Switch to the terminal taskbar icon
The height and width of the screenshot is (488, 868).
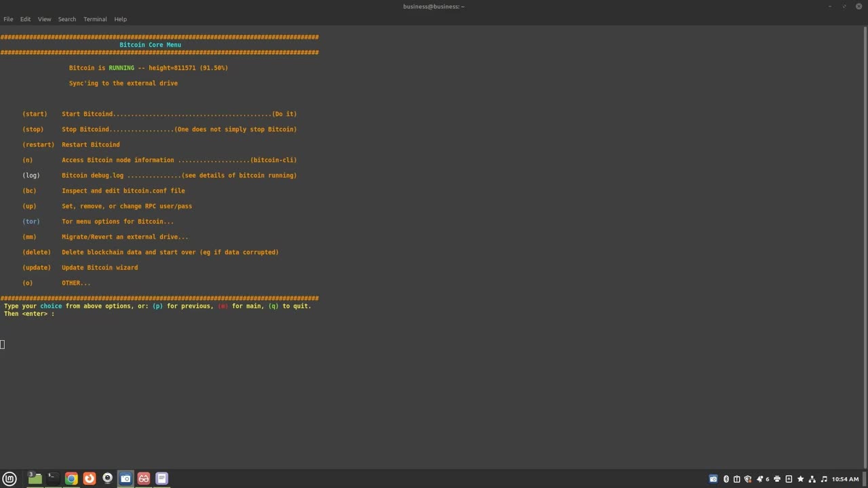[53, 479]
